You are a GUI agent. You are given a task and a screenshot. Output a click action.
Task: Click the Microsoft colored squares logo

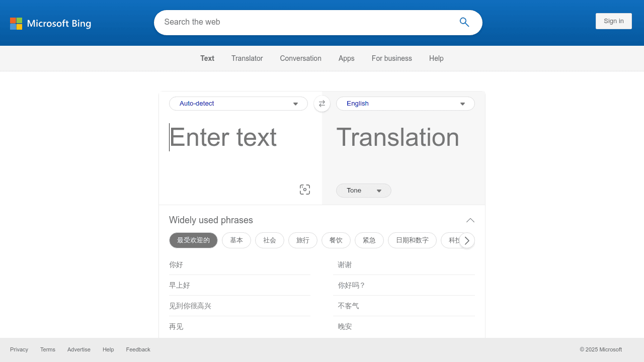[16, 24]
